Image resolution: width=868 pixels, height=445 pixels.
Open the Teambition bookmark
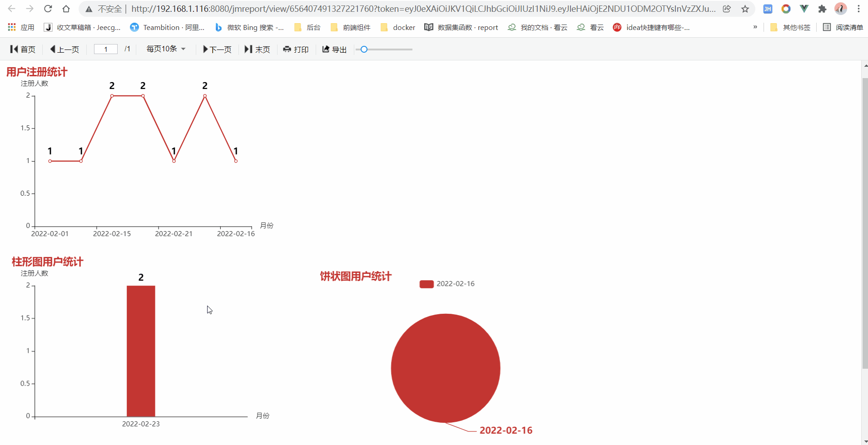click(x=167, y=27)
